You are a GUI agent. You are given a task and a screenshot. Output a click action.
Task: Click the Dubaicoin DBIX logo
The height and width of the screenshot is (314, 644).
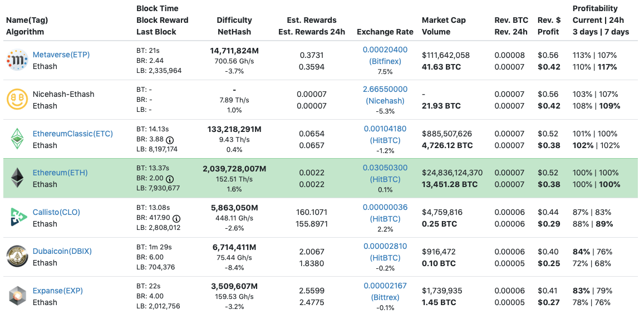[17, 257]
